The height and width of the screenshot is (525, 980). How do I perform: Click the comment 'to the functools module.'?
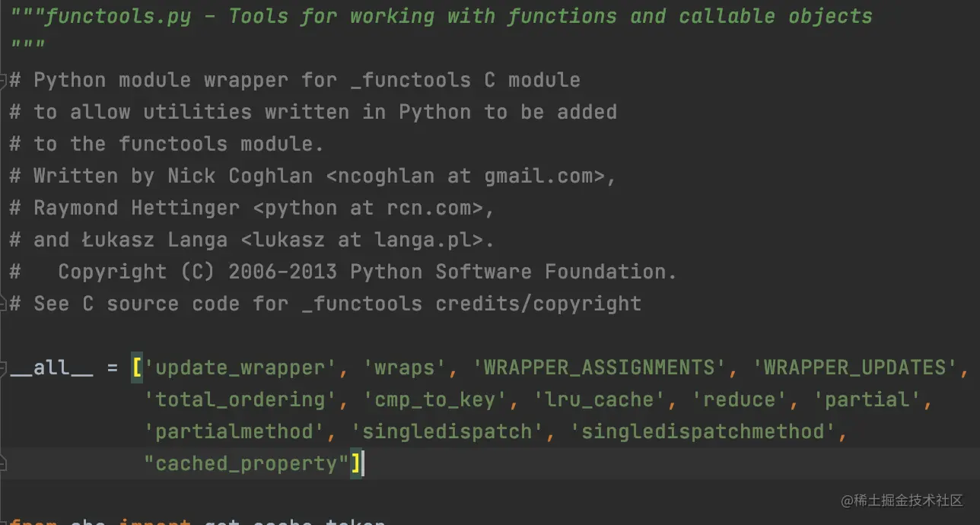pos(179,144)
